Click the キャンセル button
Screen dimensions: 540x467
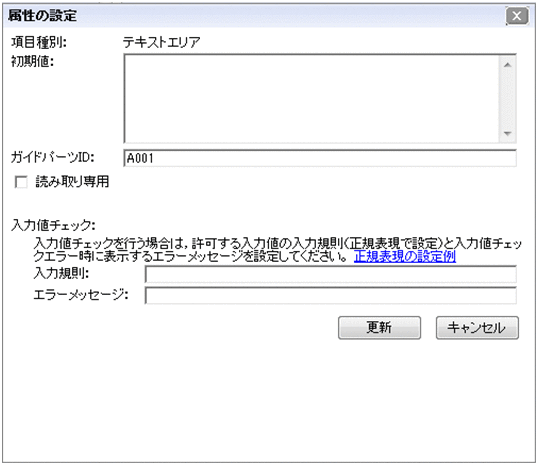[477, 328]
